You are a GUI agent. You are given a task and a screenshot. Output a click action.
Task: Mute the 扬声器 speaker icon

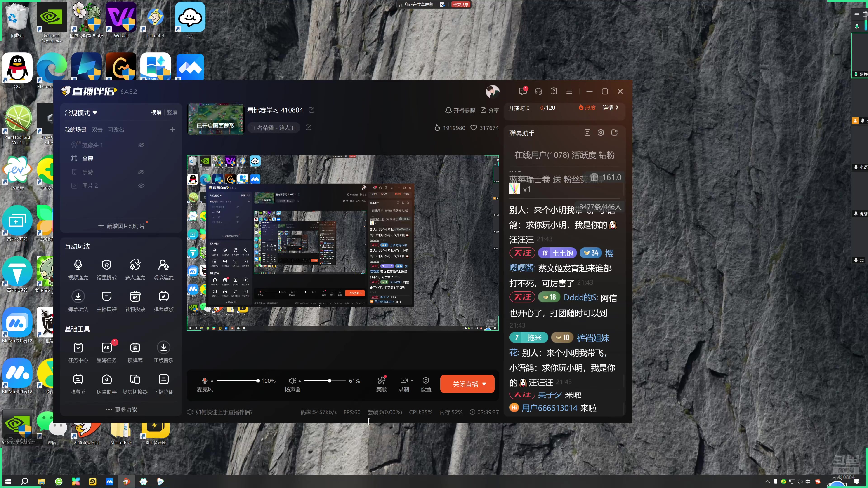[292, 380]
